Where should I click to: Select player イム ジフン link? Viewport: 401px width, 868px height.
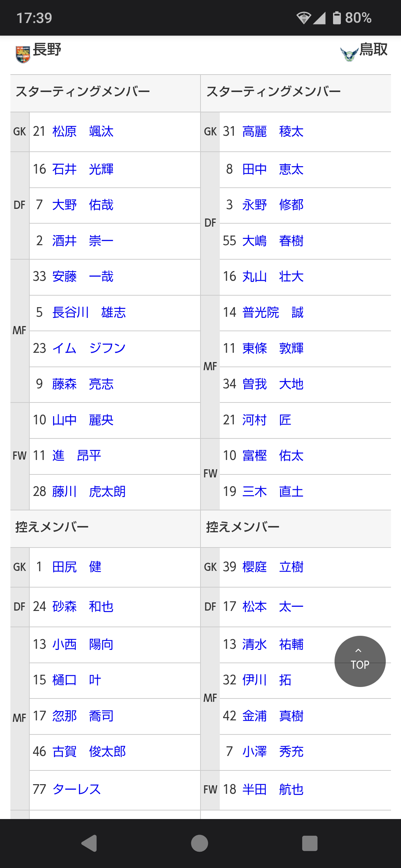89,348
